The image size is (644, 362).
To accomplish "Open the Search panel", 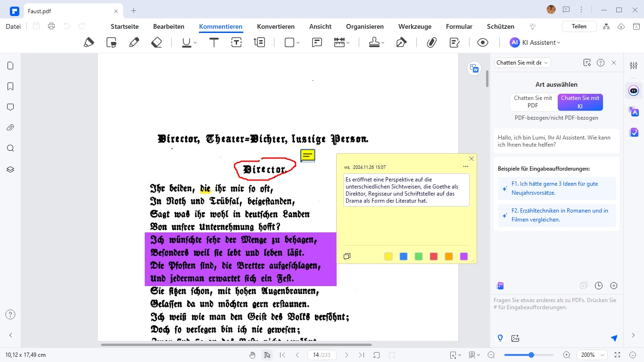I will (10, 148).
